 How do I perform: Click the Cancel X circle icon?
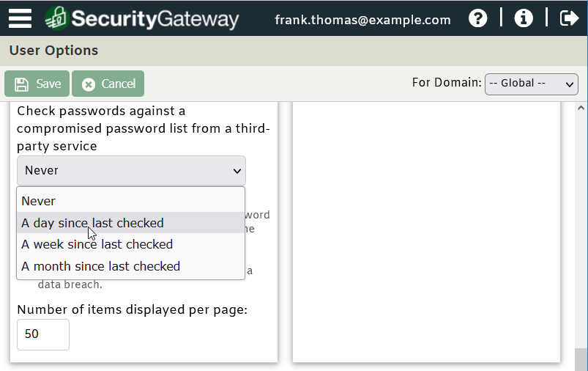click(x=89, y=84)
